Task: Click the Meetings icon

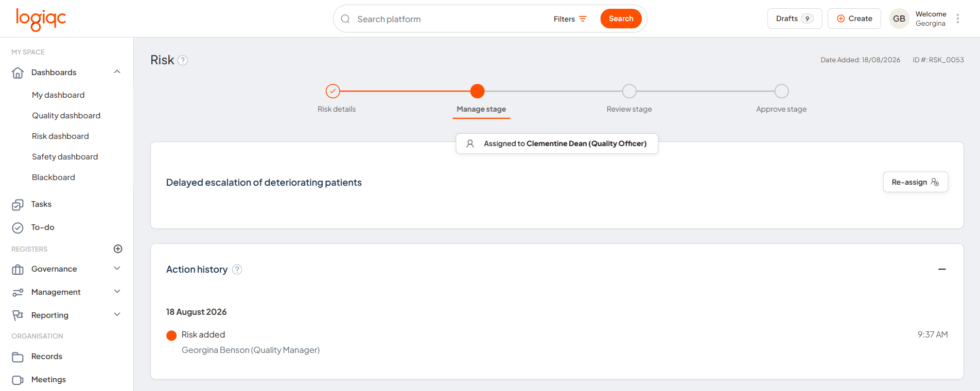Action: (x=17, y=380)
